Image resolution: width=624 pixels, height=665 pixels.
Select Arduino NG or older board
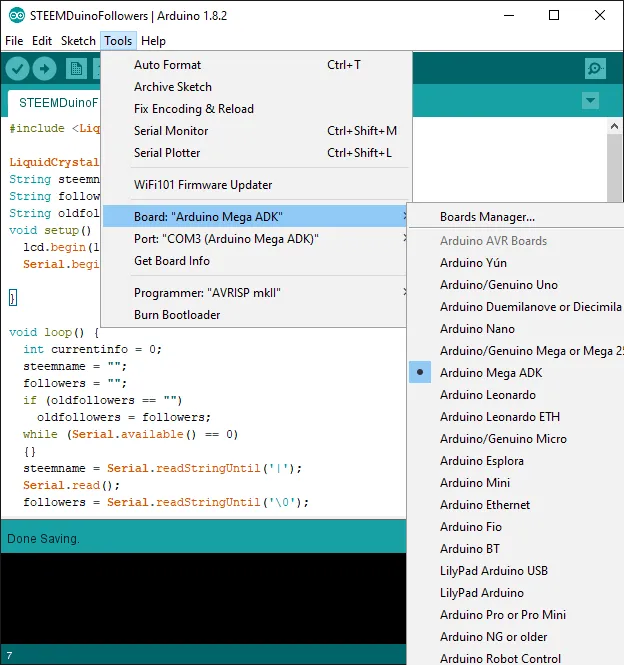coord(516,637)
